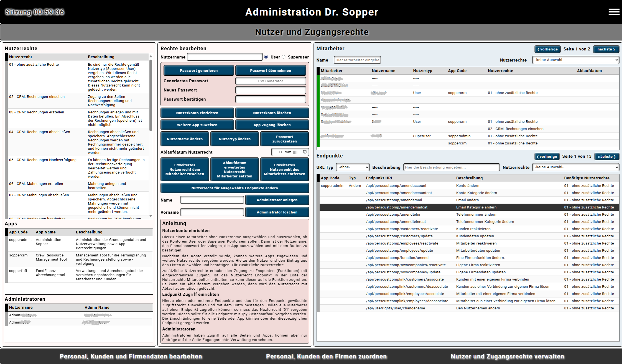
Task: Open Mitarbeiter Nutzerrechte filter dropdown
Action: click(575, 60)
